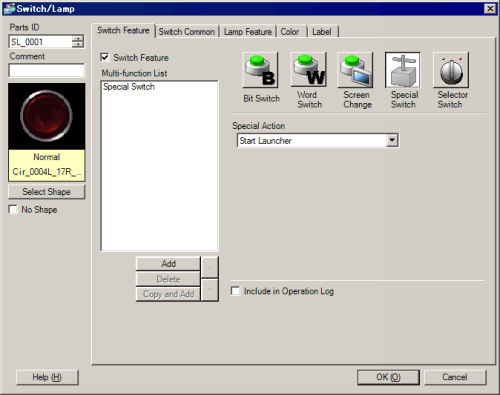500x395 pixels.
Task: Open the Special Action dropdown
Action: 392,140
